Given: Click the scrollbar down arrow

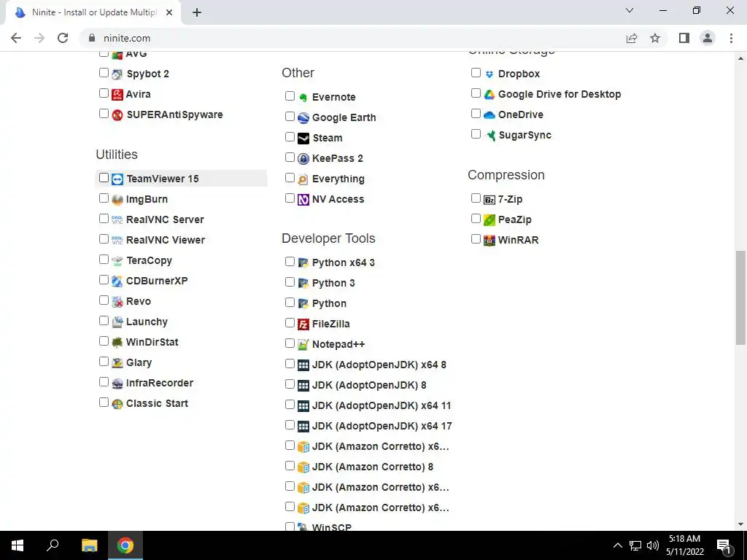Looking at the screenshot, I should 740,524.
